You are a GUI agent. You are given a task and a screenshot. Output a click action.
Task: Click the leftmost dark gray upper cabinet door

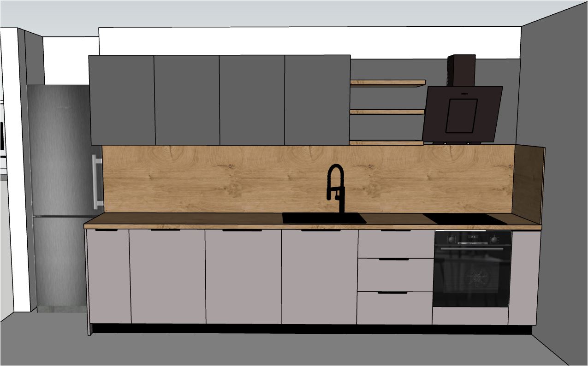122,100
